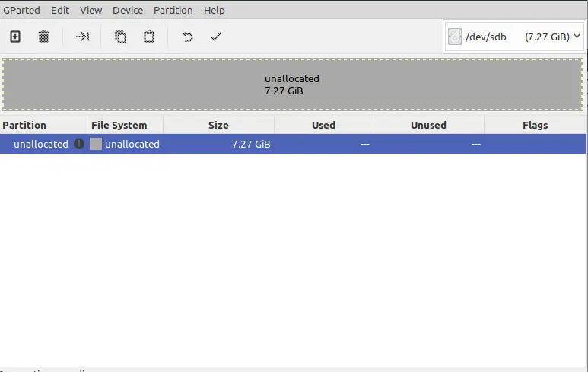This screenshot has width=588, height=372.
Task: Click the copy partition icon
Action: (x=120, y=37)
